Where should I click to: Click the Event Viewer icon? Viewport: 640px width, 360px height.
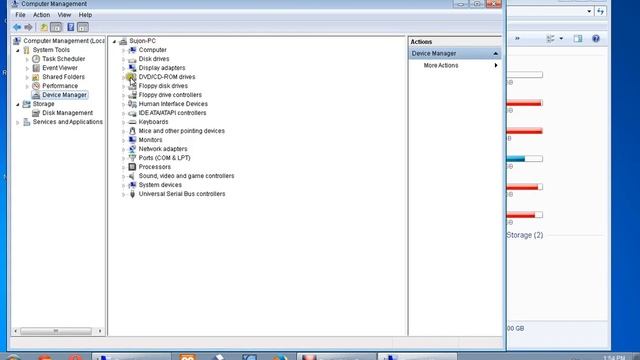click(x=36, y=68)
